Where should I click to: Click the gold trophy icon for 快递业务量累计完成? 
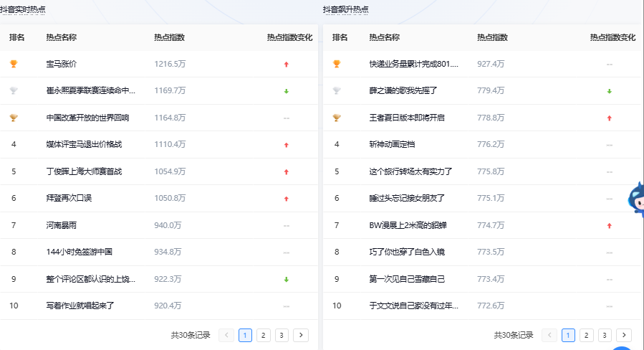point(337,64)
